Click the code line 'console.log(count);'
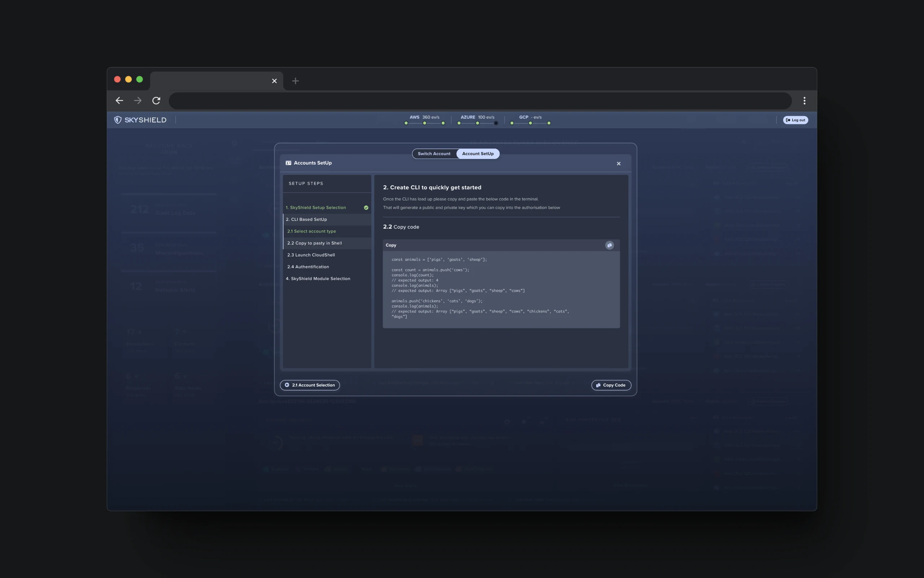This screenshot has height=578, width=924. tap(412, 275)
